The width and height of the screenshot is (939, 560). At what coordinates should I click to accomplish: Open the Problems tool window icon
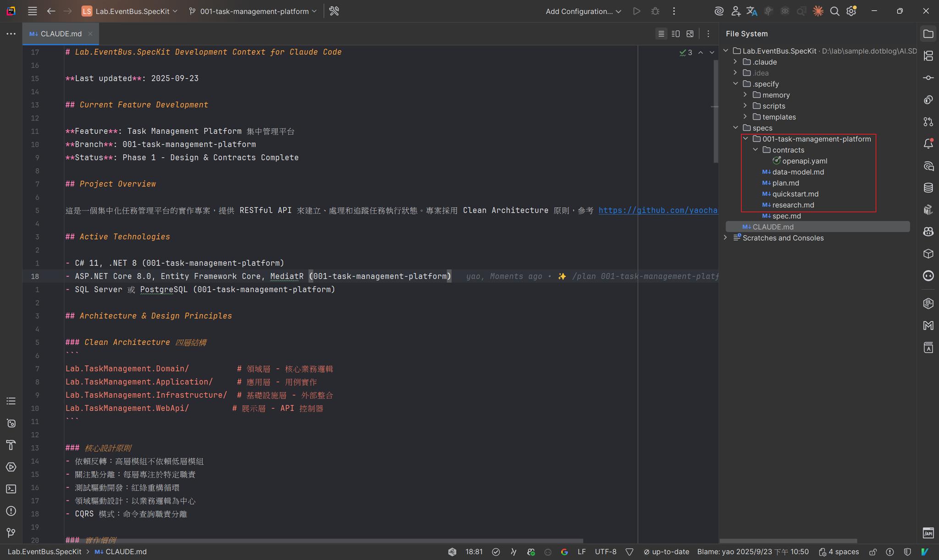pos(11,511)
